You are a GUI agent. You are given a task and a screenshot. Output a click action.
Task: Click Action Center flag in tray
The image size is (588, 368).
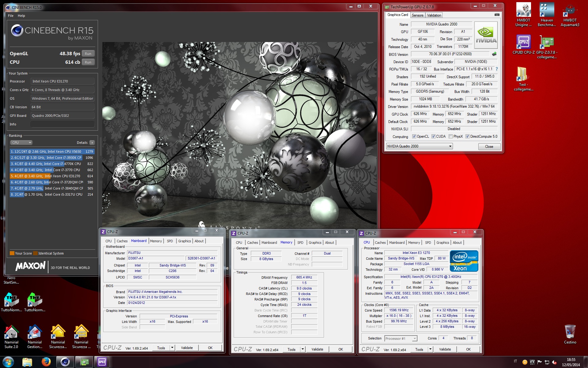pos(540,362)
